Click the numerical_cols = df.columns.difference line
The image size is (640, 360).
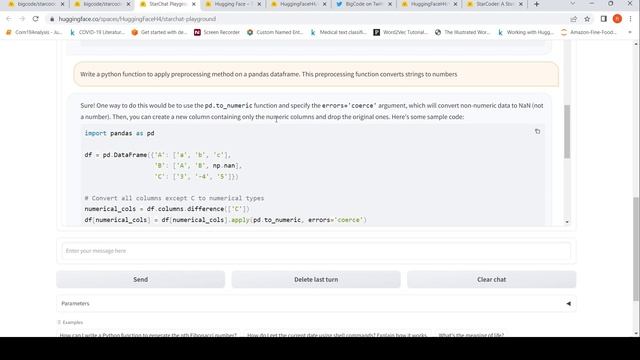[167, 209]
